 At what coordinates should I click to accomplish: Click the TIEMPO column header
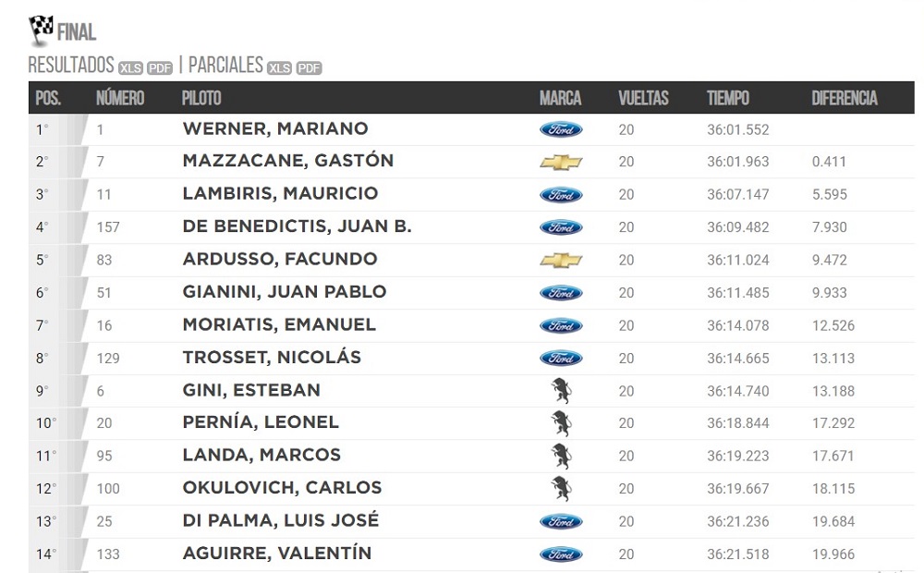(728, 98)
